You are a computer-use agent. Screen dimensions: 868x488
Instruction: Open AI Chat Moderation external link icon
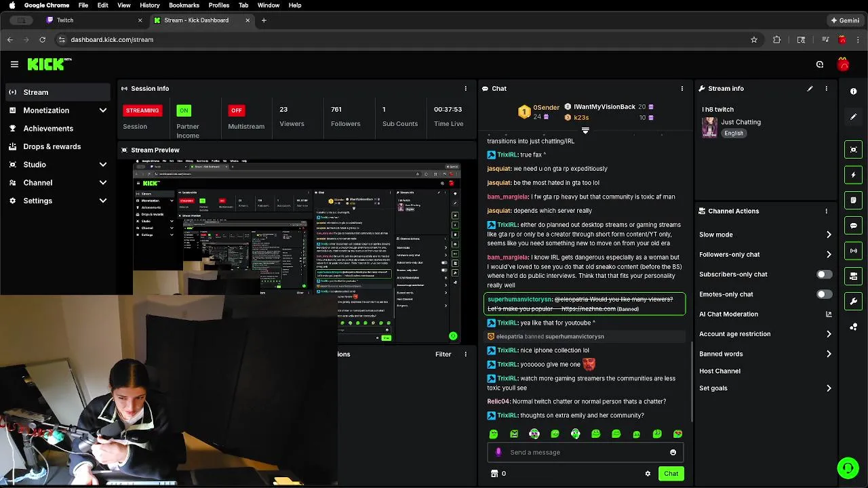[x=829, y=314]
